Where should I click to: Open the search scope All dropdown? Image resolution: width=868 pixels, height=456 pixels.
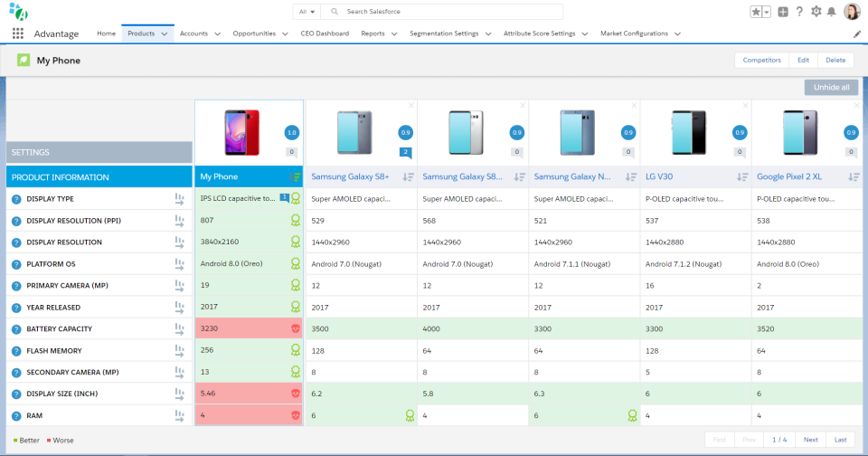tap(307, 12)
